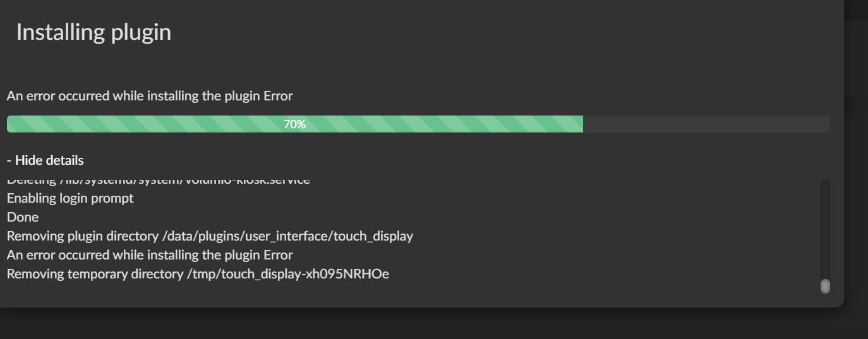Click the dimmed backdrop below the dialog
The image size is (868, 339).
pyautogui.click(x=434, y=324)
